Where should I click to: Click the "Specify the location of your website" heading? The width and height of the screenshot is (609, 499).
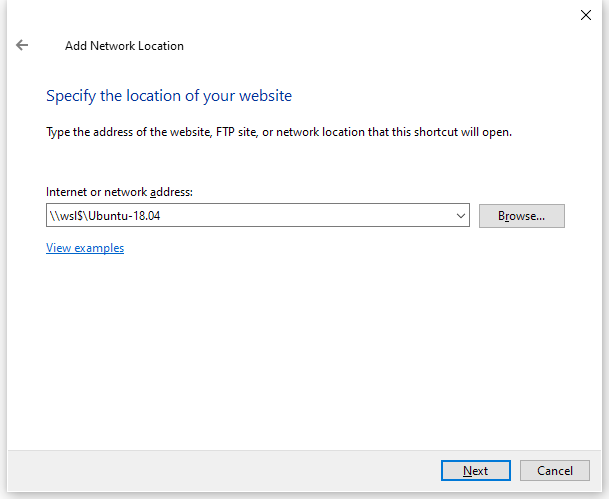tap(169, 96)
